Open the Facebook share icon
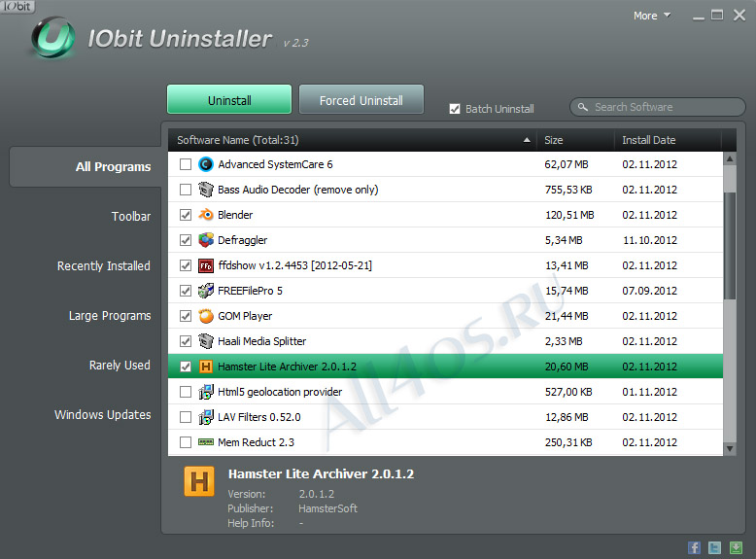The image size is (756, 559). pyautogui.click(x=694, y=547)
